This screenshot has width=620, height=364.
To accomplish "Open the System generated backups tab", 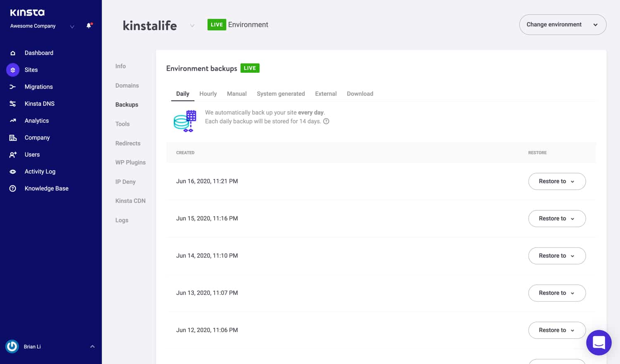I will (x=281, y=93).
